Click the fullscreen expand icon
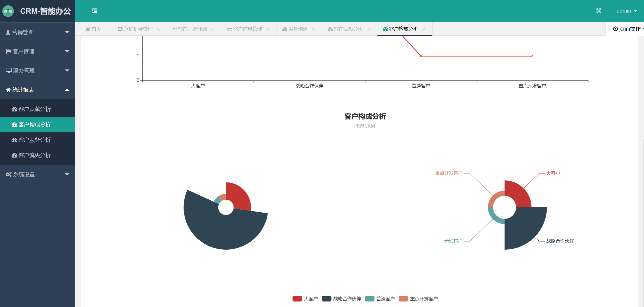This screenshot has height=307, width=644. click(x=599, y=11)
